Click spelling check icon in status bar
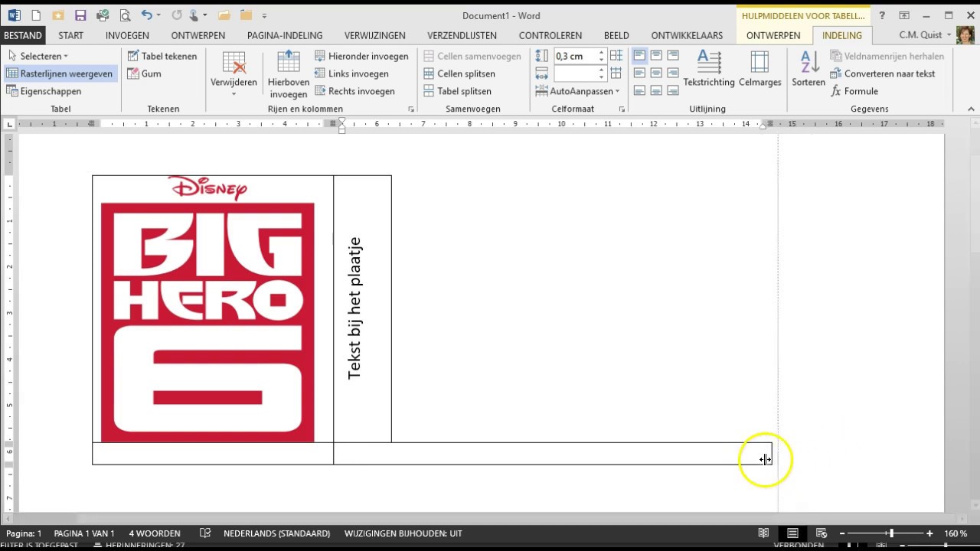Image resolution: width=980 pixels, height=551 pixels. 205,533
